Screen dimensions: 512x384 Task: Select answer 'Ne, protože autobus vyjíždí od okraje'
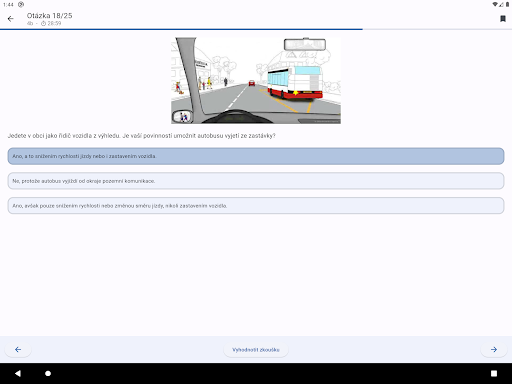[x=256, y=181]
